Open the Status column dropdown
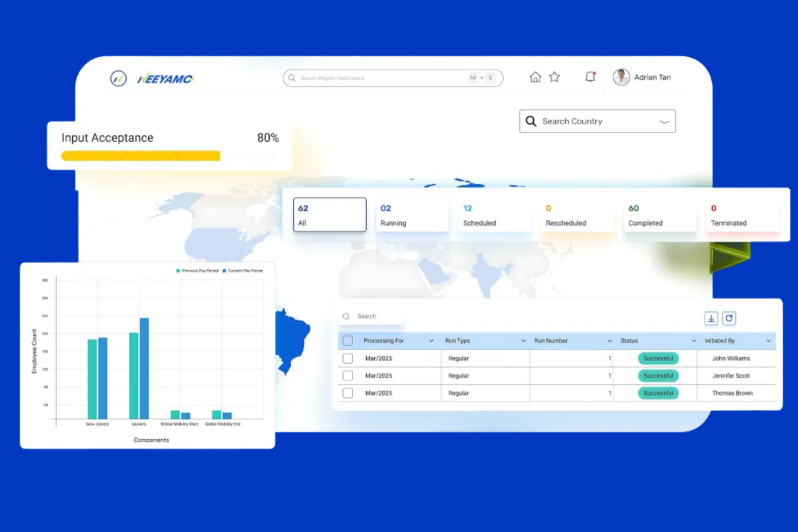This screenshot has width=798, height=532. pos(694,341)
